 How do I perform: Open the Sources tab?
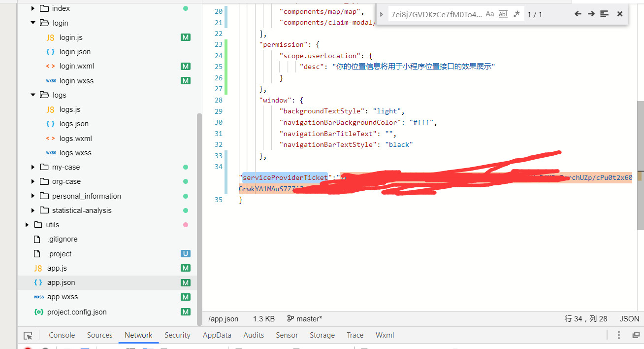(x=100, y=335)
